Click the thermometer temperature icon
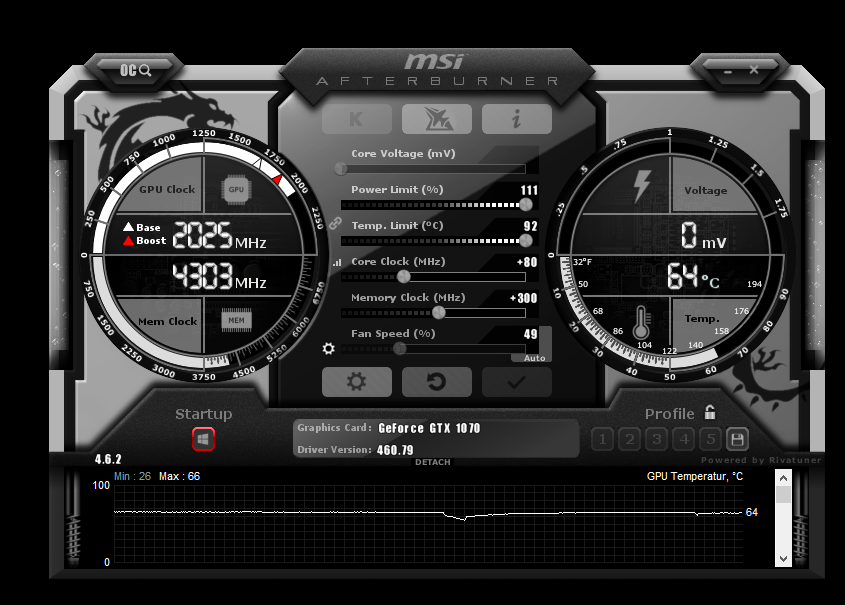This screenshot has height=605, width=845. coord(641,322)
